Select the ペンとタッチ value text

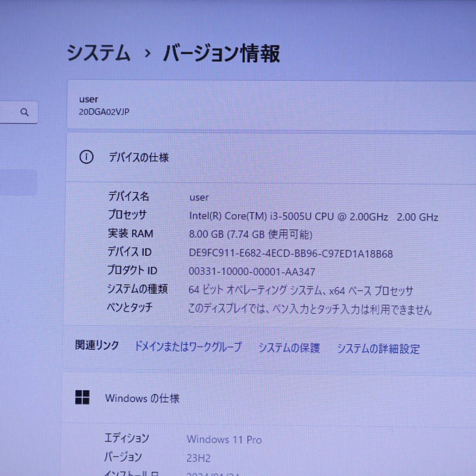(310, 309)
